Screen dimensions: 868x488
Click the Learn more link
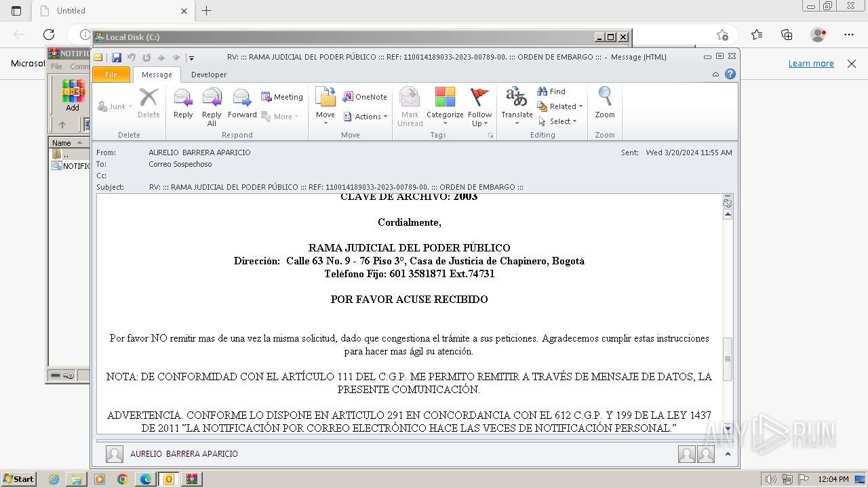coord(811,63)
